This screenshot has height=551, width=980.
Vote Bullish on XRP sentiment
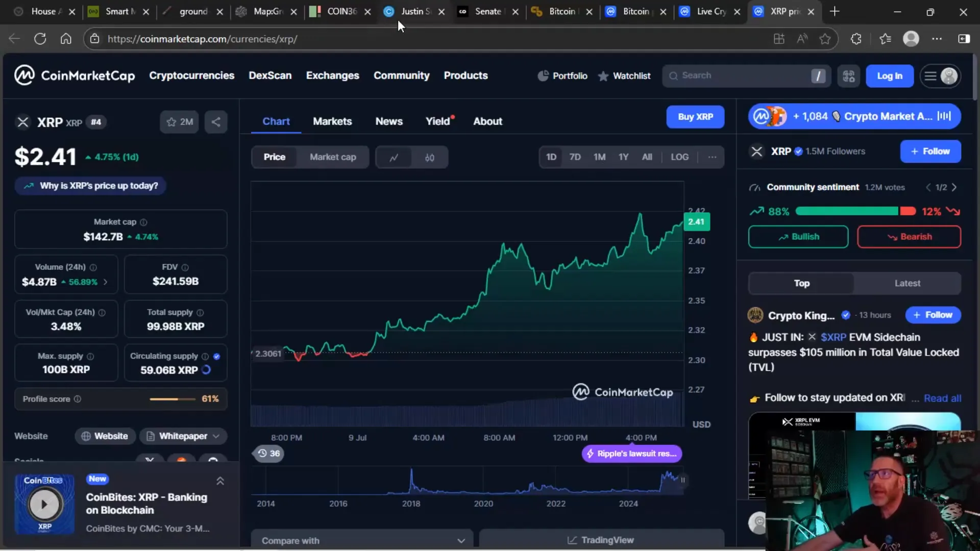click(798, 237)
